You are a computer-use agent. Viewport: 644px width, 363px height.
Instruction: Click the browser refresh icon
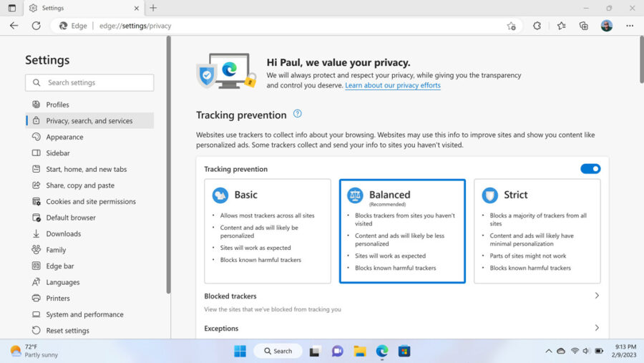click(x=36, y=26)
